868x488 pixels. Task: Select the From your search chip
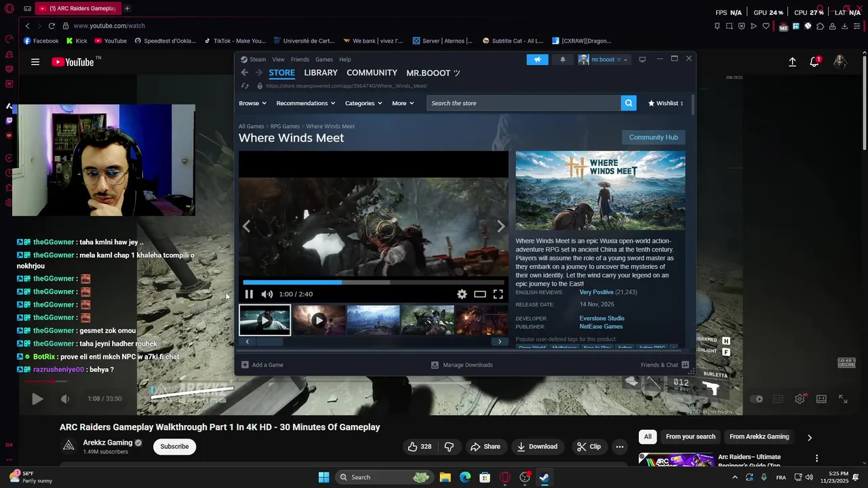tap(690, 436)
